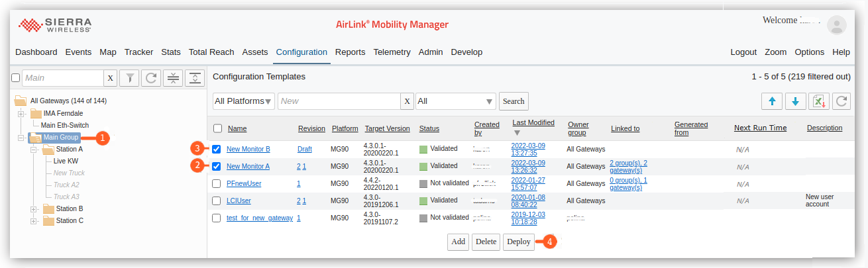Export the templates list to Excel

tap(819, 101)
